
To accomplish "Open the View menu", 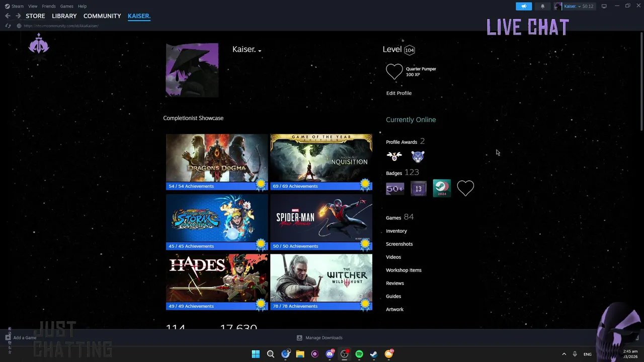I will [33, 6].
